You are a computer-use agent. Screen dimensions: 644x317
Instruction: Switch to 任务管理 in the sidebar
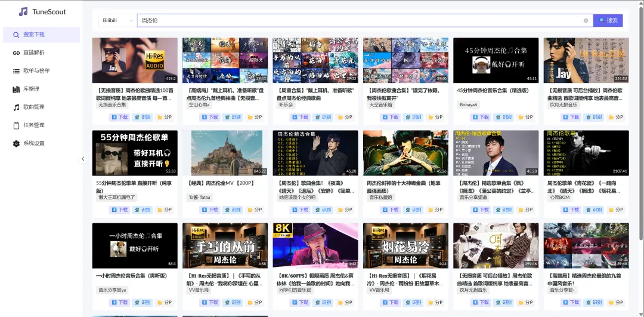pos(42,125)
